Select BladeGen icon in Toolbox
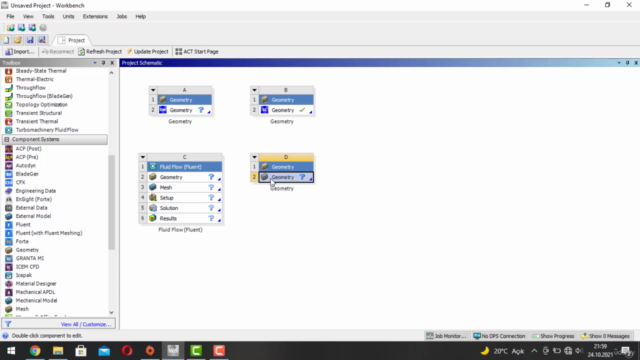The image size is (640, 360). coord(9,174)
